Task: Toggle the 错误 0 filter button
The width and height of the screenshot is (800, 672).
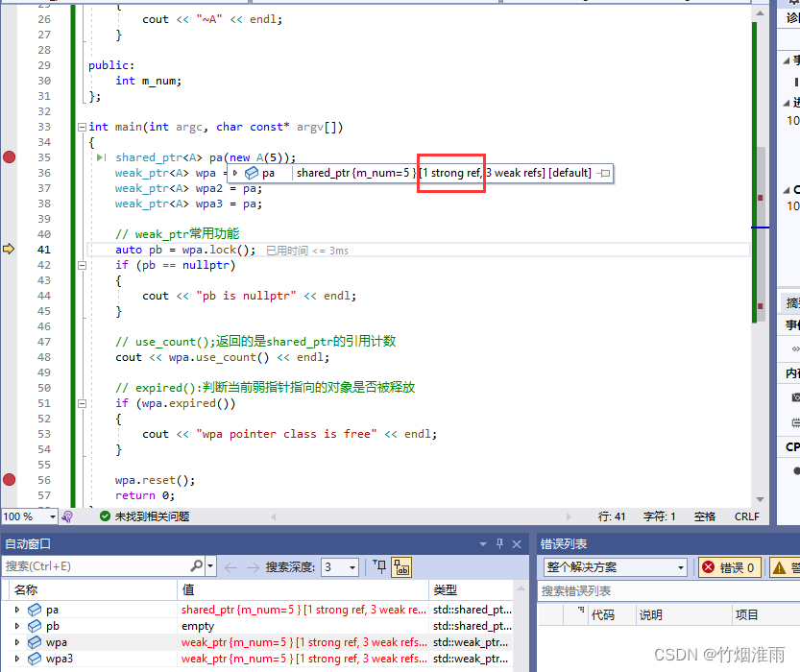Action: coord(730,567)
